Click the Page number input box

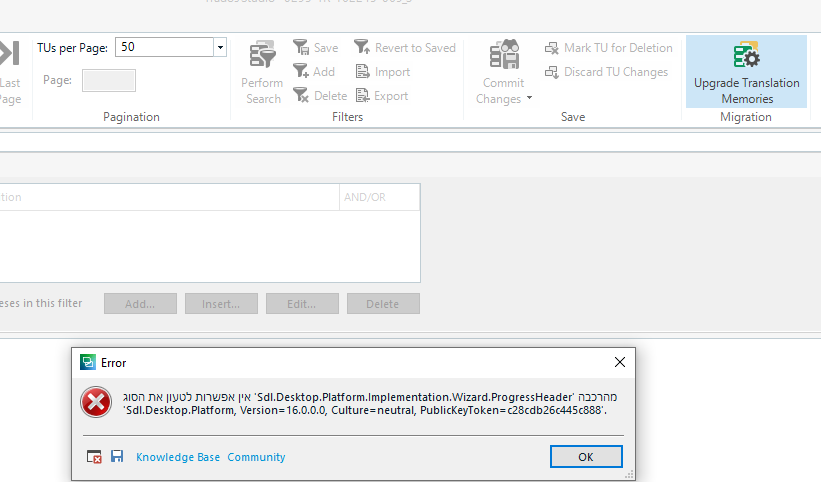click(109, 81)
